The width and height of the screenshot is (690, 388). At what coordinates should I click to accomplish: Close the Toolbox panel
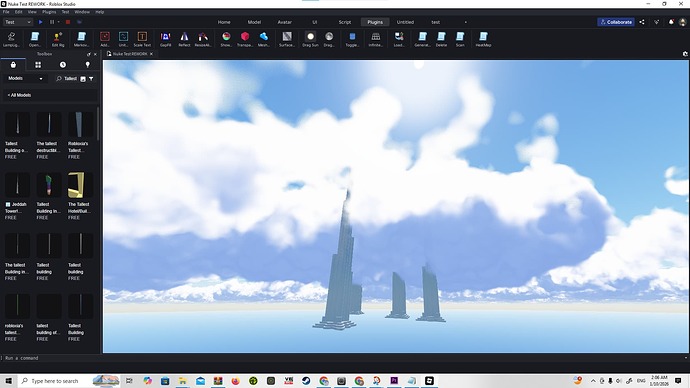click(95, 54)
